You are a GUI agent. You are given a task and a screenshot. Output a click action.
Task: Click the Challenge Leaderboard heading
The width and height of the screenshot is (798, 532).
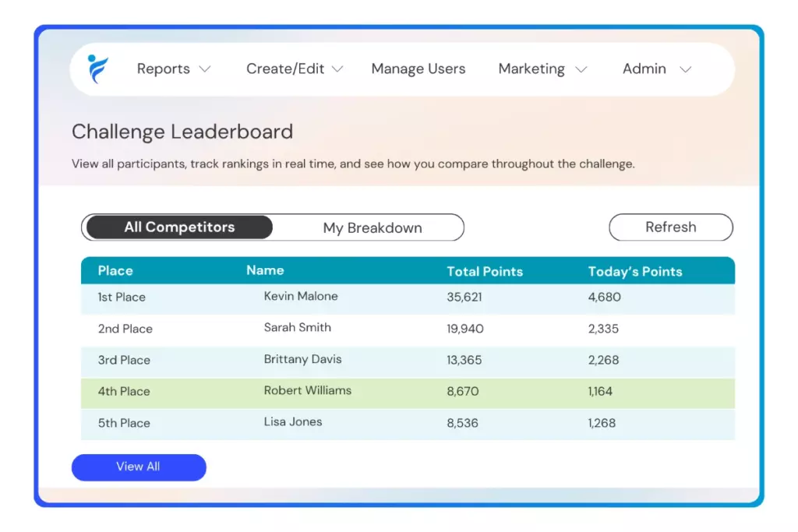click(x=182, y=132)
